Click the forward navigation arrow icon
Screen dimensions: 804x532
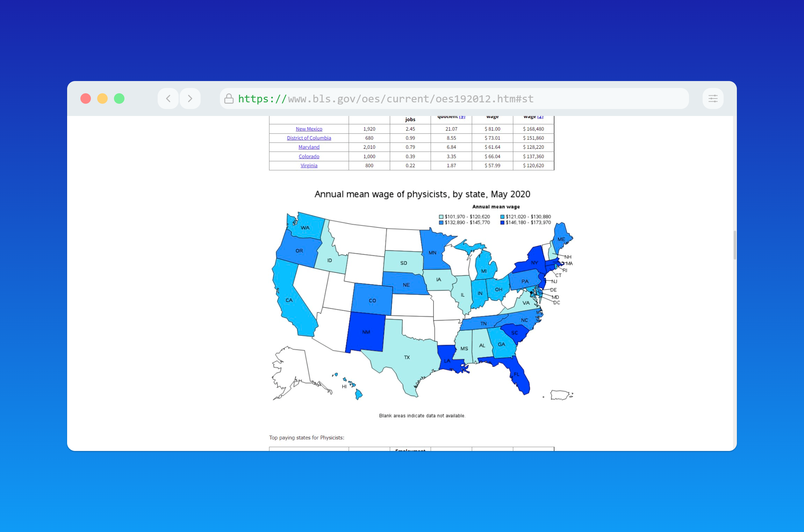189,98
